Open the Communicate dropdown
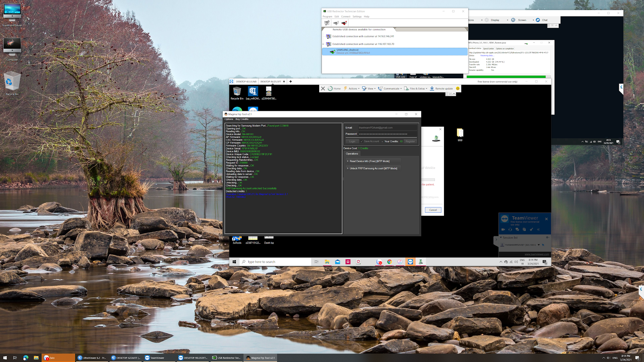644x362 pixels. tap(391, 89)
